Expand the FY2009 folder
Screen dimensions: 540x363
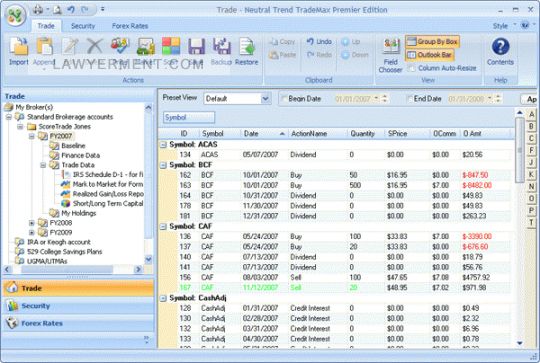point(32,232)
